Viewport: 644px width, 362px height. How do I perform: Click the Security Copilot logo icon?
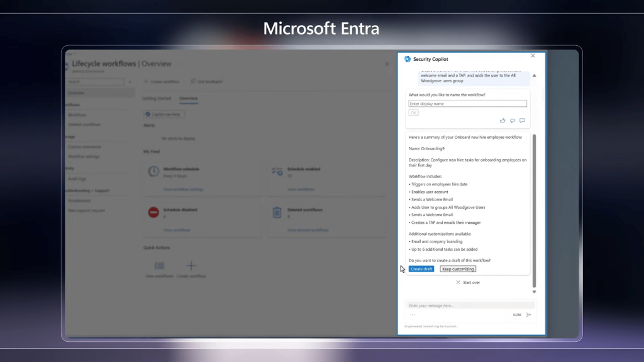pyautogui.click(x=408, y=59)
